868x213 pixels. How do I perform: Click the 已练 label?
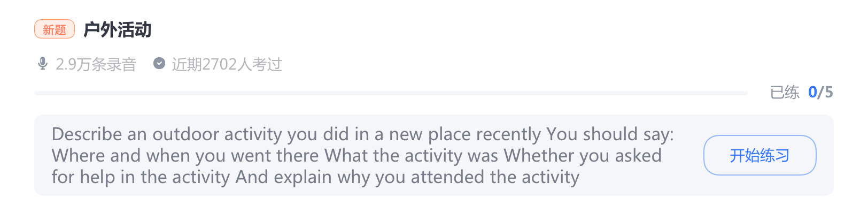coord(785,92)
